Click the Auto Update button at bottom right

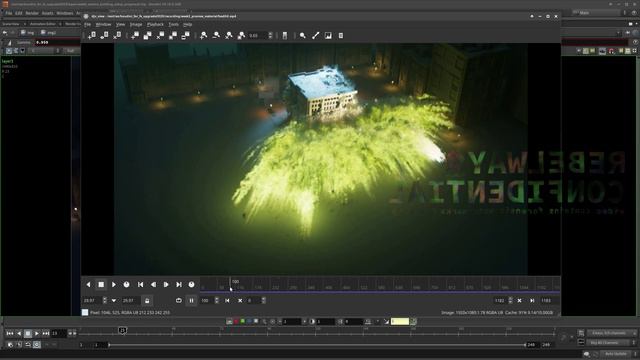[x=616, y=354]
